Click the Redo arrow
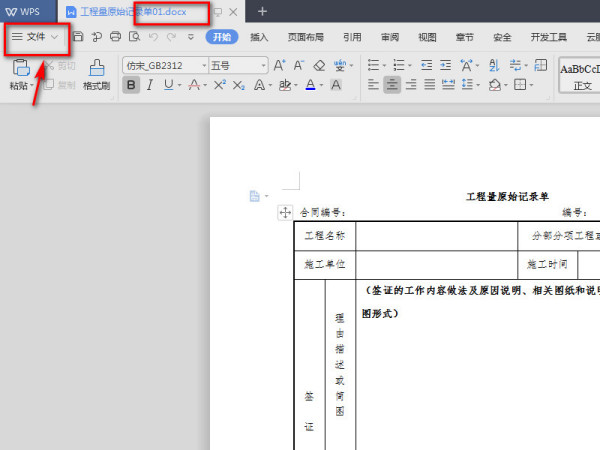The width and height of the screenshot is (600, 450). pos(171,37)
